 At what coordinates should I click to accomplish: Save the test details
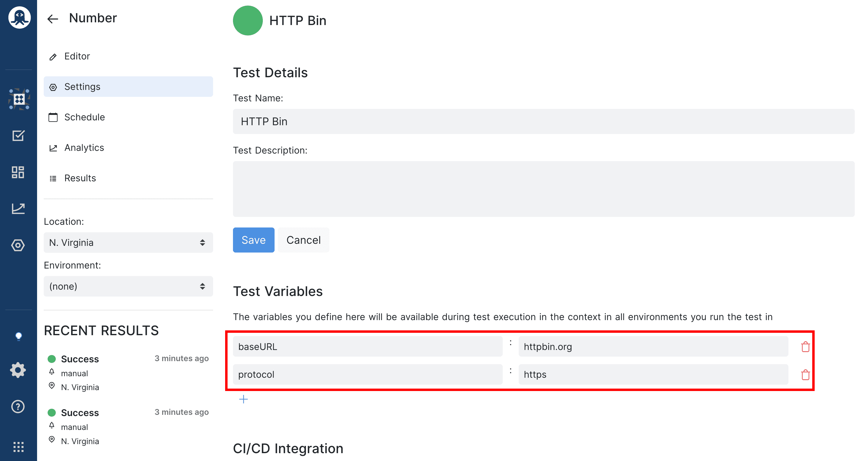point(253,240)
